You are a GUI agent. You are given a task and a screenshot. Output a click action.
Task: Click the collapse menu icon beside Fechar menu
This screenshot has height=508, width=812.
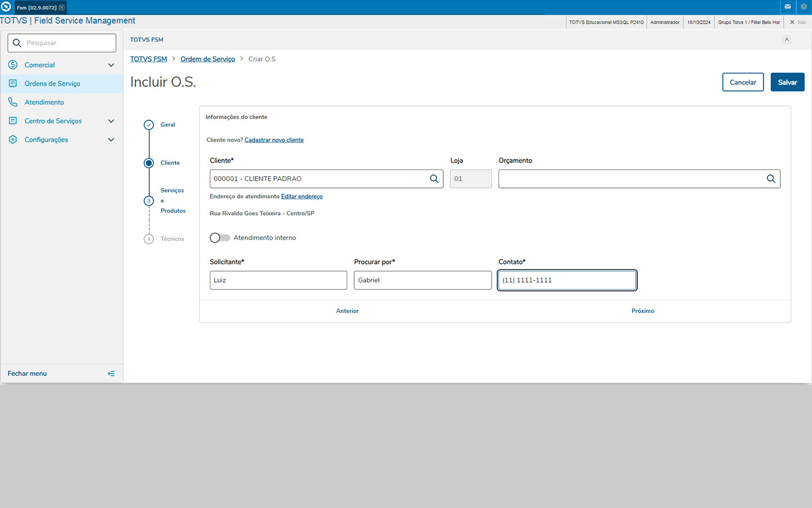point(111,374)
